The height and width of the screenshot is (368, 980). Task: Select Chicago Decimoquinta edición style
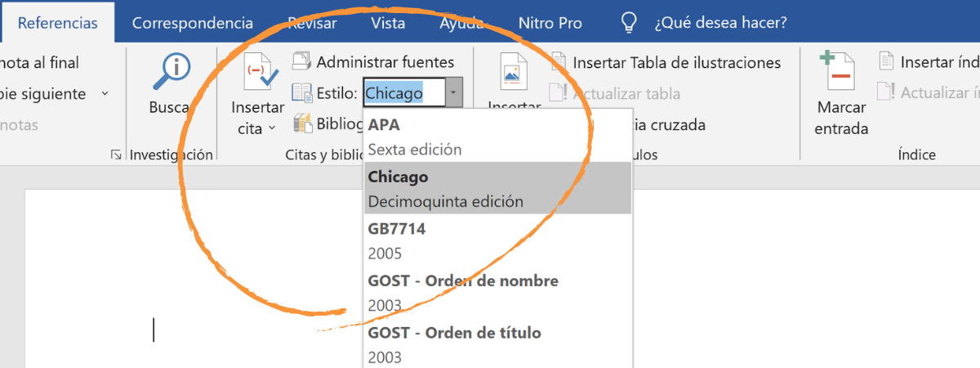[x=497, y=188]
